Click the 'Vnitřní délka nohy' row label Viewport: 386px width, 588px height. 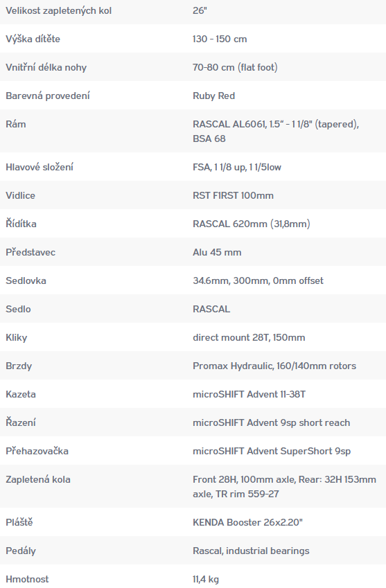coord(46,67)
